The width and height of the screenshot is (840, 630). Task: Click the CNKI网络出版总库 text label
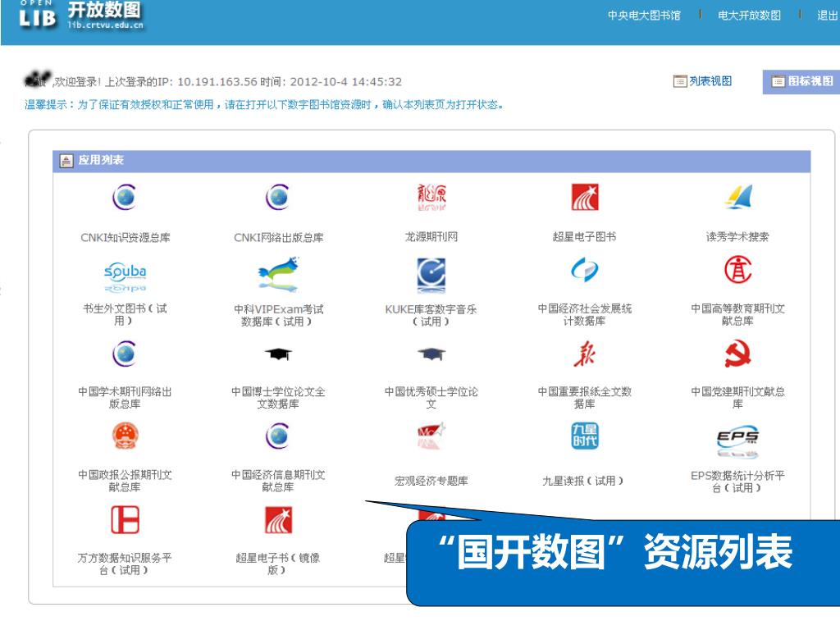(x=279, y=237)
